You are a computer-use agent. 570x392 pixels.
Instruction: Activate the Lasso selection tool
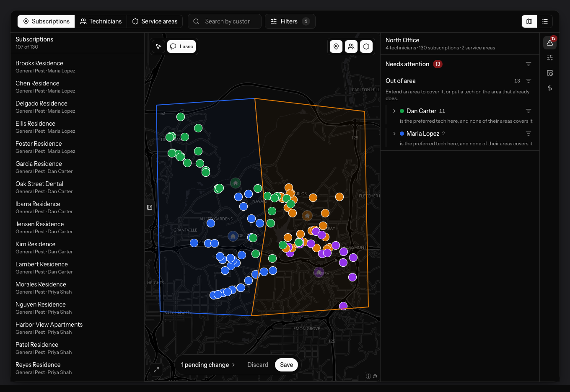click(182, 46)
